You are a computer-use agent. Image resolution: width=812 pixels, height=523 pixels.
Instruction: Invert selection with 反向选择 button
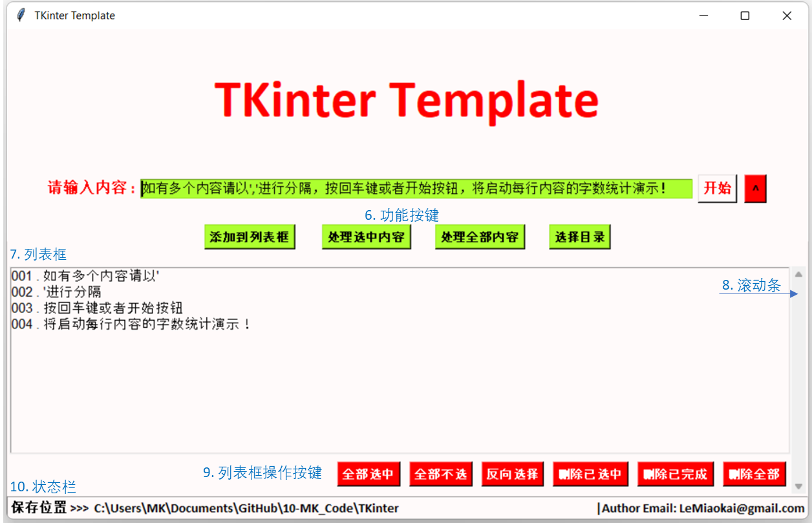point(512,473)
